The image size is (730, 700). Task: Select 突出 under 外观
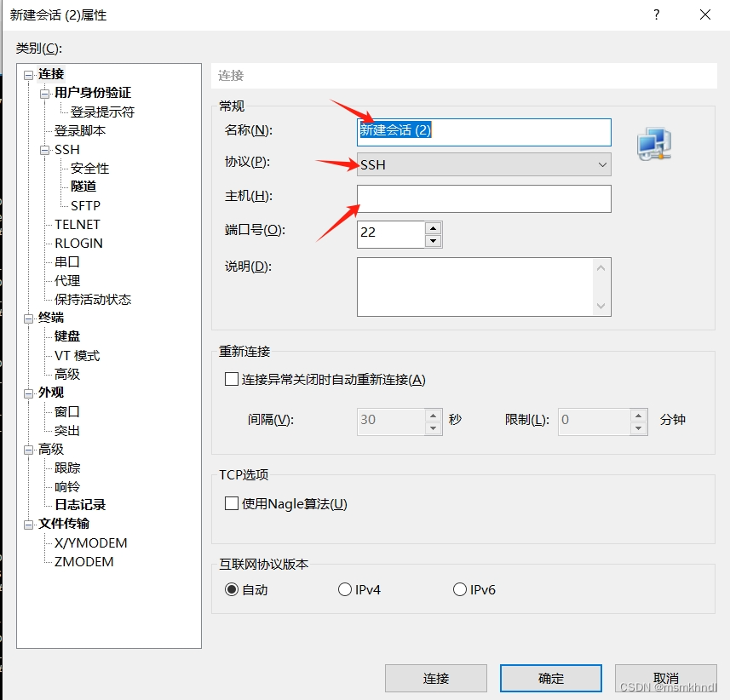67,431
